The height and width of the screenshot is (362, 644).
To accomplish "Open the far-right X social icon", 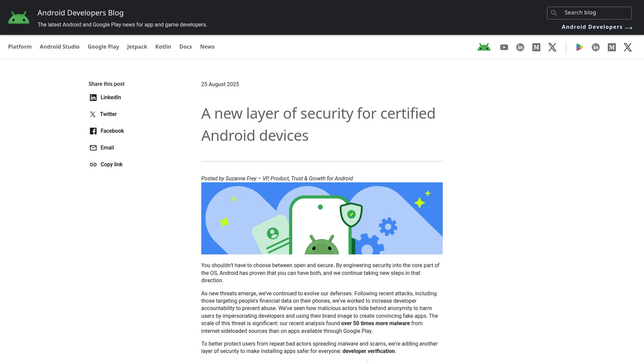I will tap(628, 47).
